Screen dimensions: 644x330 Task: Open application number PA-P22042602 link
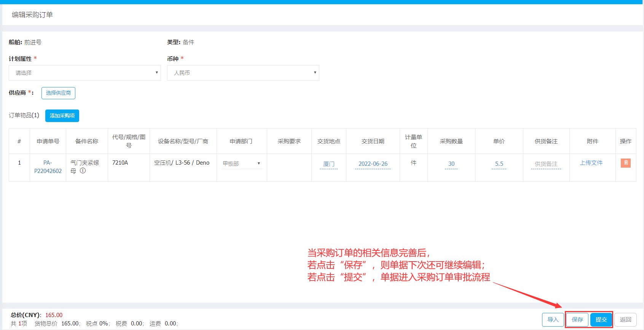point(48,167)
